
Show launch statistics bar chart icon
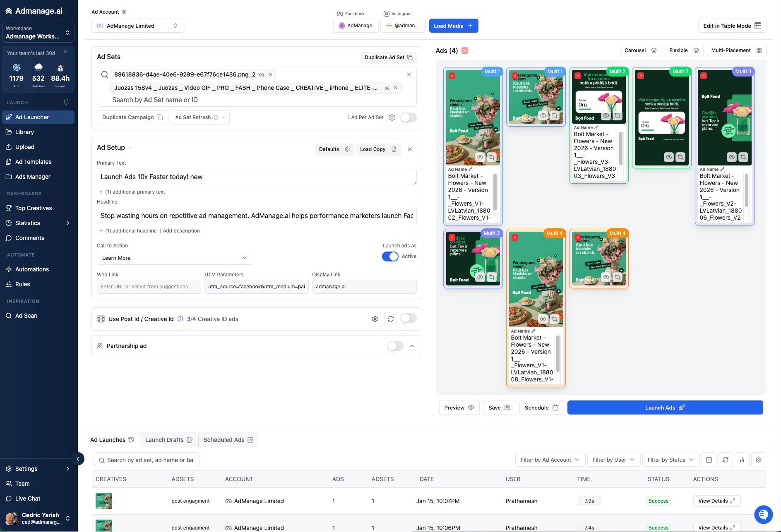point(742,460)
